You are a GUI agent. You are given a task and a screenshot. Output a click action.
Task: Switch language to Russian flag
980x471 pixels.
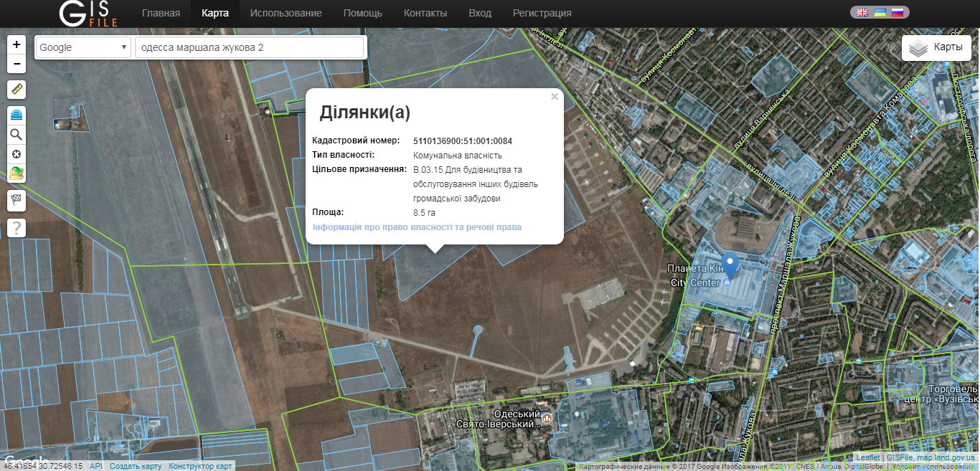pos(897,12)
